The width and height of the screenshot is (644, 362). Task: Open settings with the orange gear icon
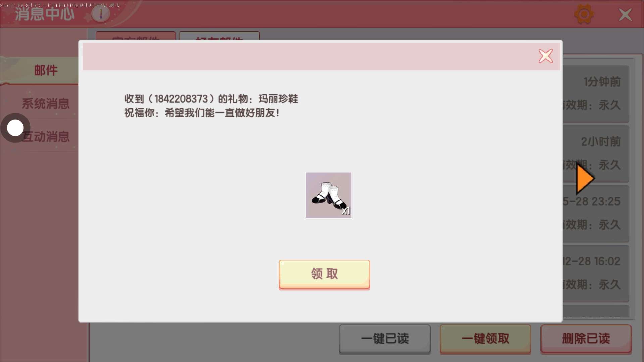click(584, 14)
